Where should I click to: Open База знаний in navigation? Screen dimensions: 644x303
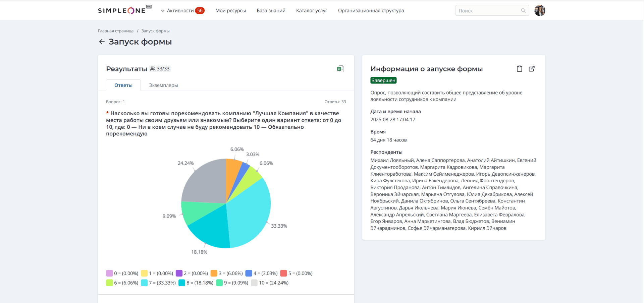click(271, 11)
